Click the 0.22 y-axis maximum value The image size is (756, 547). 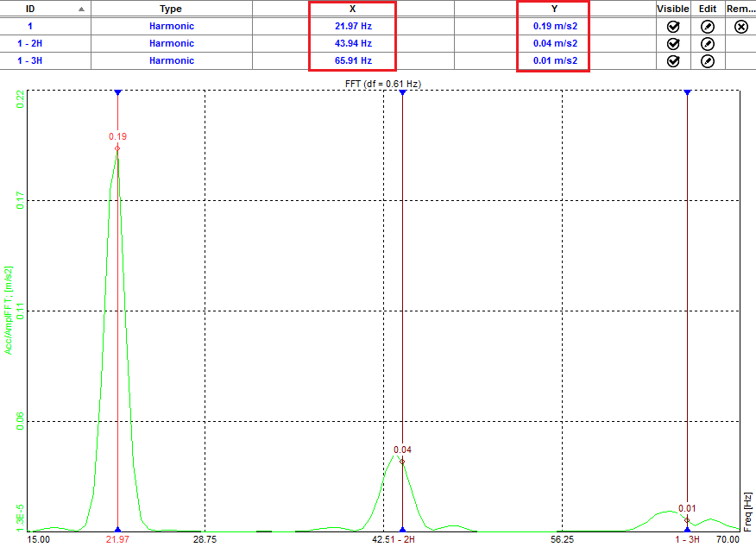coord(20,99)
